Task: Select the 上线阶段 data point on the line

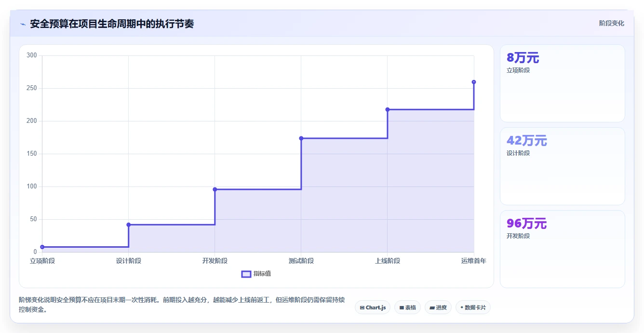Action: coord(388,109)
